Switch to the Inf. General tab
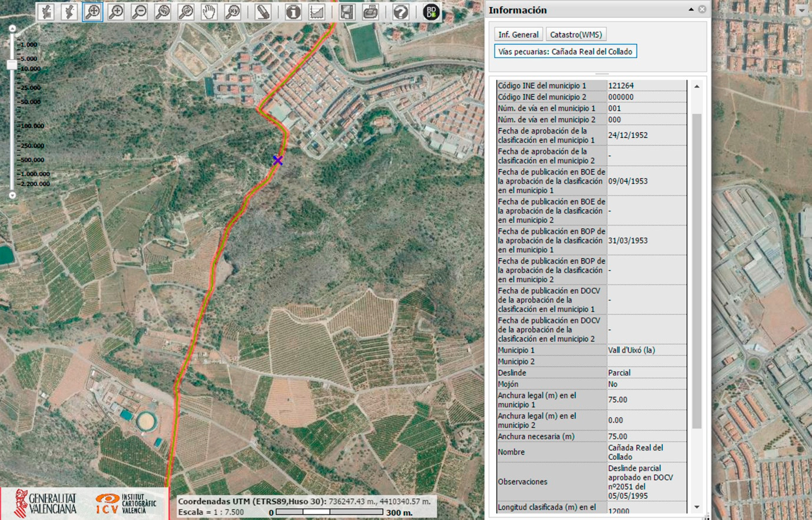Image resolution: width=812 pixels, height=520 pixels. click(518, 35)
